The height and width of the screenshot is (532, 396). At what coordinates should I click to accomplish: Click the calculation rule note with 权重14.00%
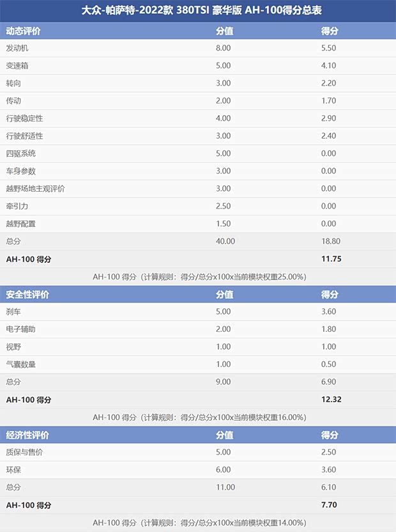coord(199,523)
